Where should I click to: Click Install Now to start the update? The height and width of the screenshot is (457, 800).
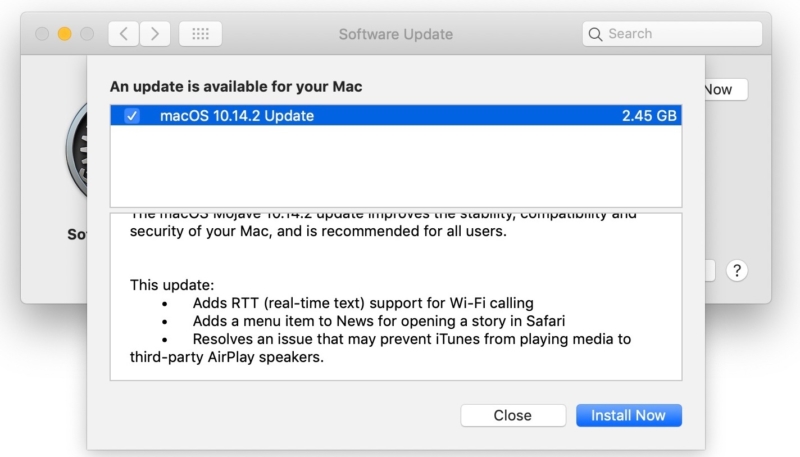pyautogui.click(x=628, y=415)
